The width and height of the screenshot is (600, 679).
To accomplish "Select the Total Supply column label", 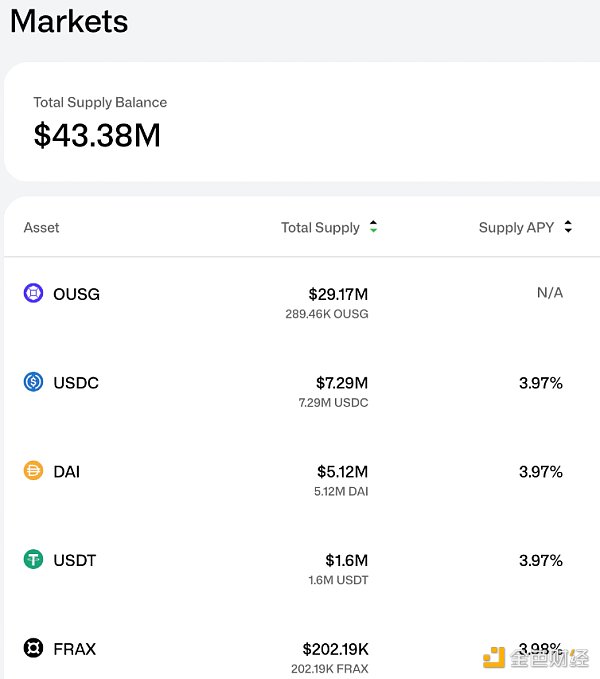I will tap(320, 228).
